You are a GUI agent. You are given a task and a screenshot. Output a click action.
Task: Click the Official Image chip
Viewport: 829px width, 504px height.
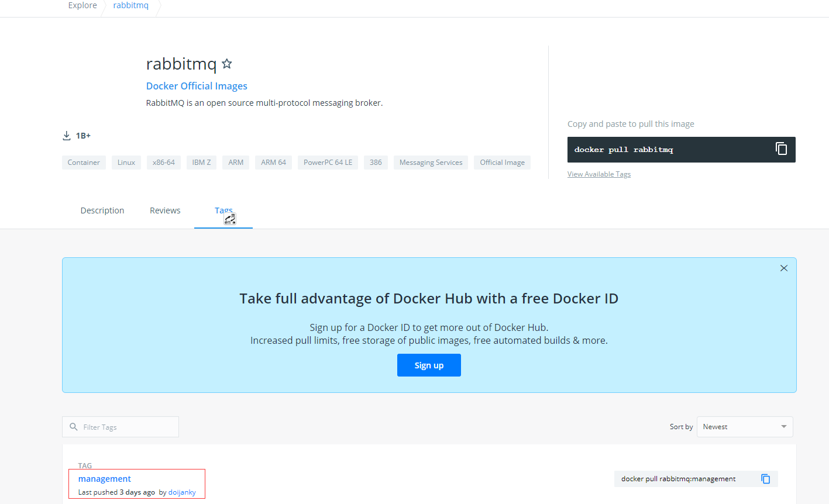point(502,163)
